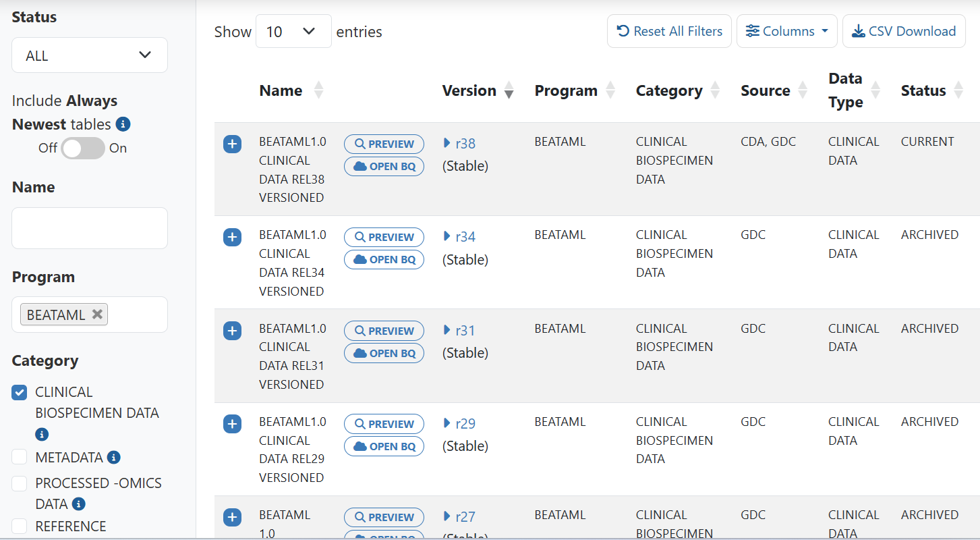Screen dimensions: 980x540
Task: Preview the REL34 versioned table
Action: [384, 237]
